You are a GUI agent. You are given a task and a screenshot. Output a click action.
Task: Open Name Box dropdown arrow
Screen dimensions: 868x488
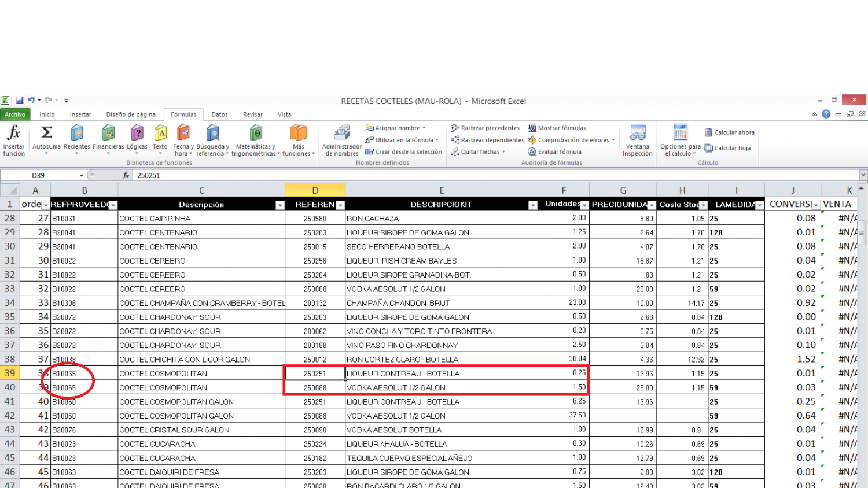(81, 175)
